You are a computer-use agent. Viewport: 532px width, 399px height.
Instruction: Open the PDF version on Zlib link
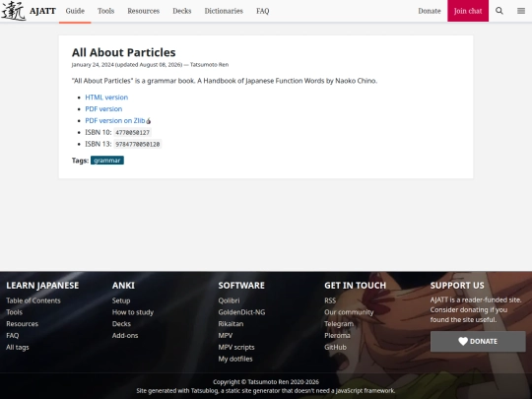[115, 120]
